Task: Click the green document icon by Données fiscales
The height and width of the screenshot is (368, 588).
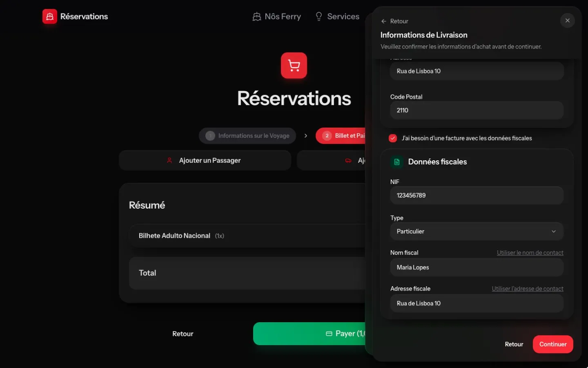Action: click(396, 162)
